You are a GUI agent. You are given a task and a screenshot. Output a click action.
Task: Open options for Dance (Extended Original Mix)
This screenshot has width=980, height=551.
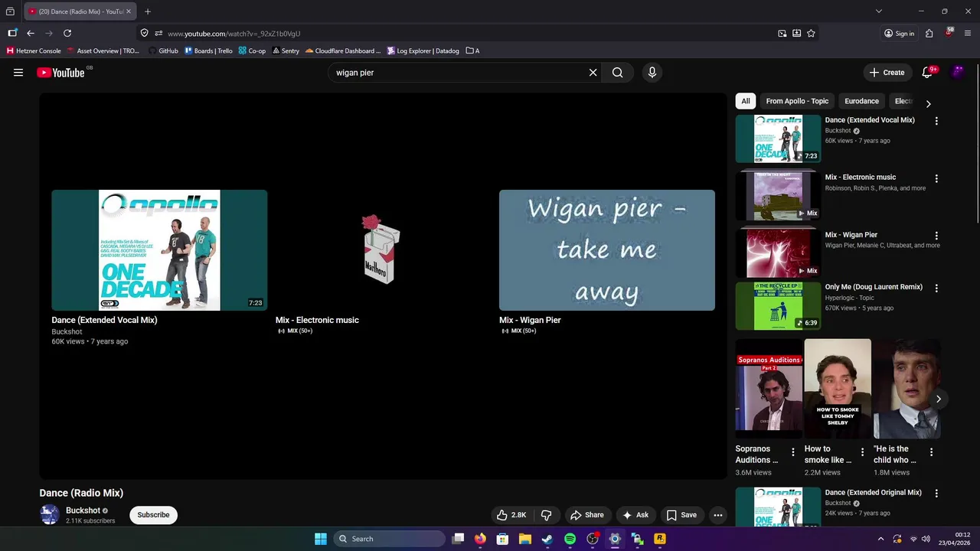click(936, 494)
